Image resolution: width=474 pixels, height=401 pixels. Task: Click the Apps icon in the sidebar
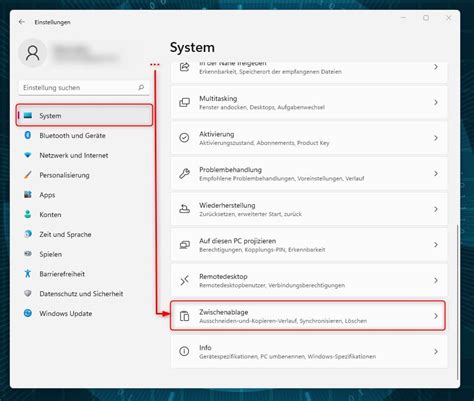point(28,194)
